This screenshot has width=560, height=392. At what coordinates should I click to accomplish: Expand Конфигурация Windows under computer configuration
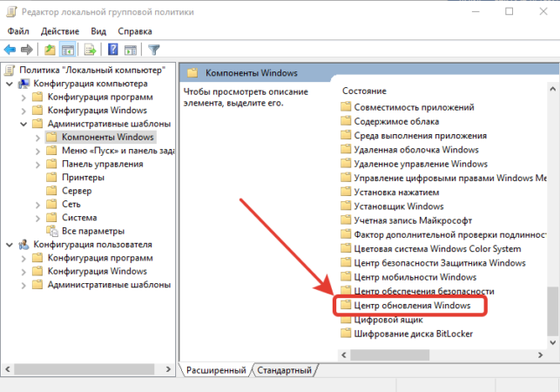[24, 111]
